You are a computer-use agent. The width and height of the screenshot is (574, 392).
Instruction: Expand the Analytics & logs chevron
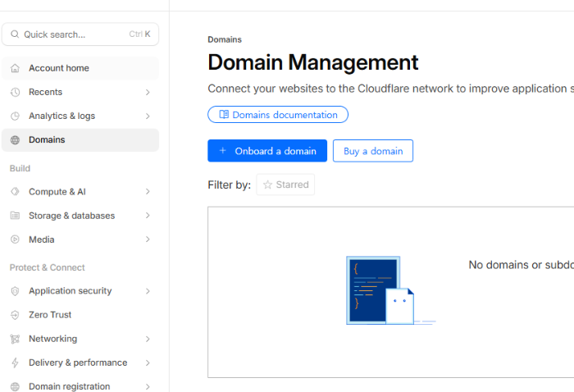tap(148, 116)
